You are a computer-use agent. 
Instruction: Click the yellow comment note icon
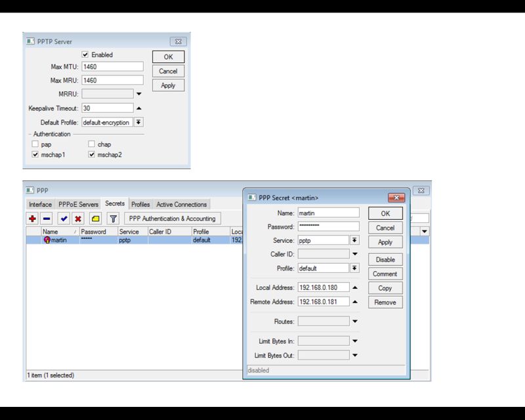(95, 219)
